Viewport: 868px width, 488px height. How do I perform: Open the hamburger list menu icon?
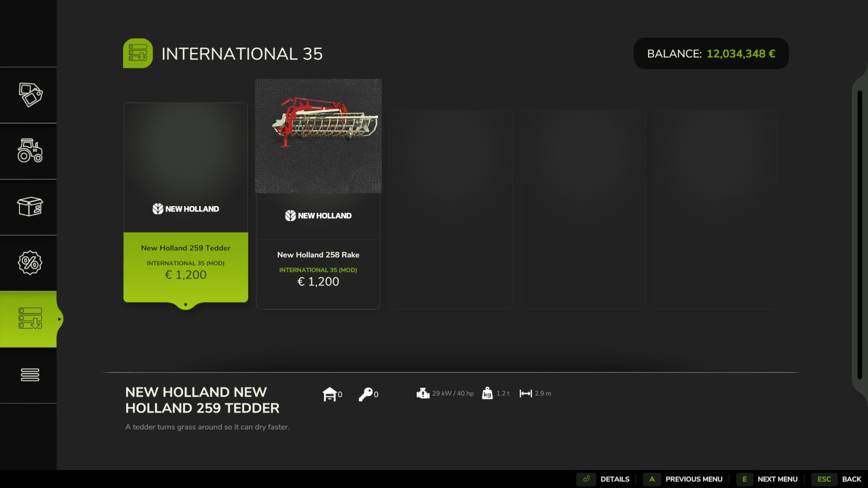coord(30,375)
